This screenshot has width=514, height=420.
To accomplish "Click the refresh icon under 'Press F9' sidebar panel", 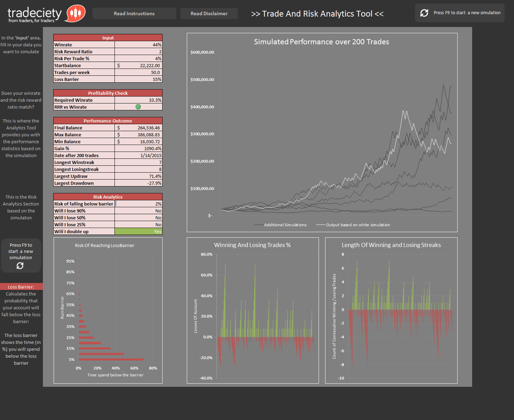I will coord(21,265).
